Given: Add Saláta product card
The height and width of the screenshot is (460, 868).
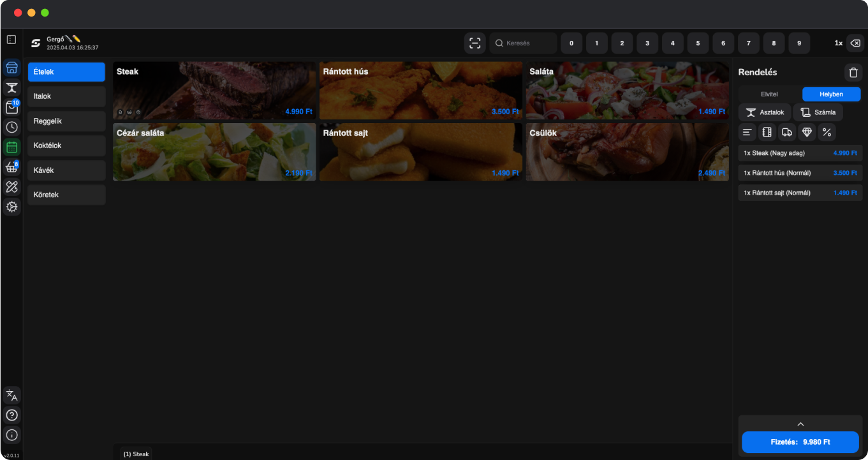Looking at the screenshot, I should coord(628,91).
